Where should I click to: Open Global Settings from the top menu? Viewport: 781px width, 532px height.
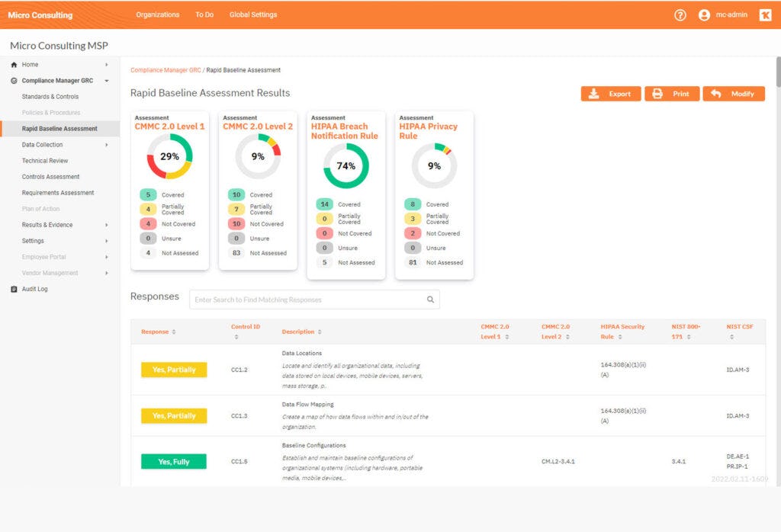pos(252,14)
